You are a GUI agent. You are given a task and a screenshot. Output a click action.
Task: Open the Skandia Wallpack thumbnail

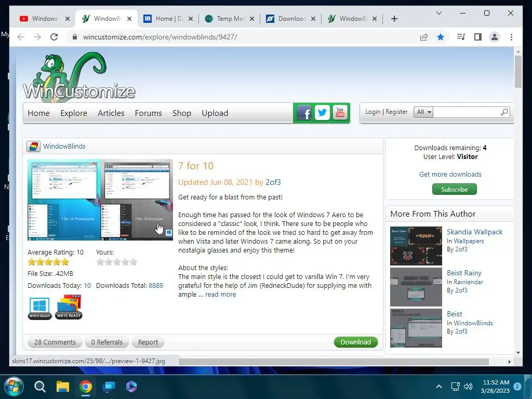point(416,246)
